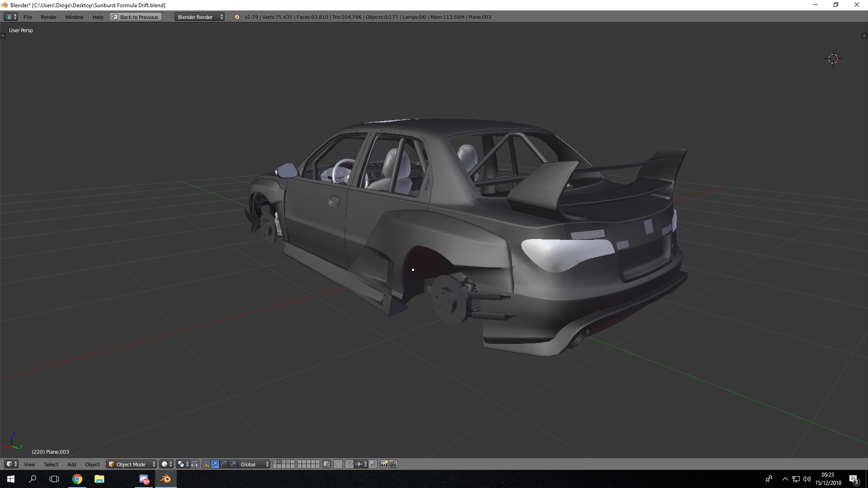Toggle proportional editing circle icon

[338, 464]
